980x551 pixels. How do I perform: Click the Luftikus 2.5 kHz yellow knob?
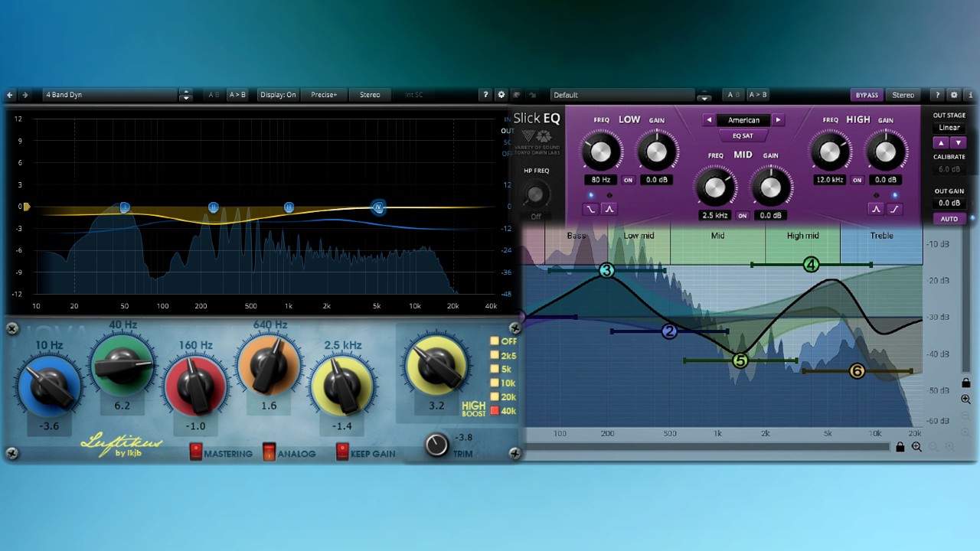tap(341, 386)
